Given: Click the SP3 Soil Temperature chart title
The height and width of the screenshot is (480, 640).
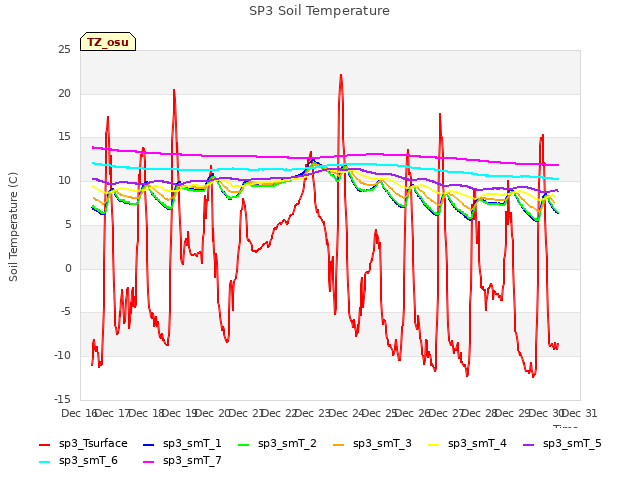Looking at the screenshot, I should pos(319,11).
